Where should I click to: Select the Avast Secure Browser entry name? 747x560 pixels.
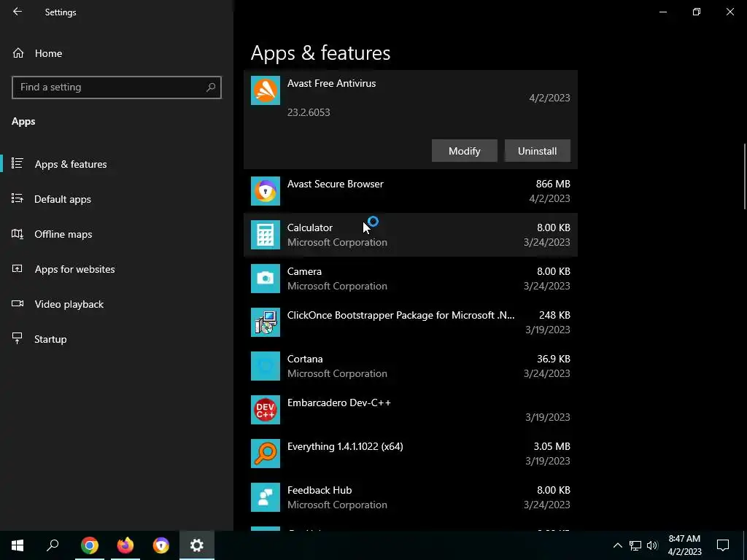click(335, 184)
